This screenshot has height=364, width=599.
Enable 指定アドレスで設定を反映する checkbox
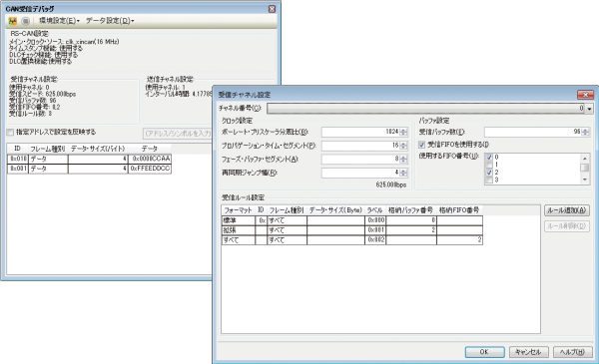tap(10, 133)
